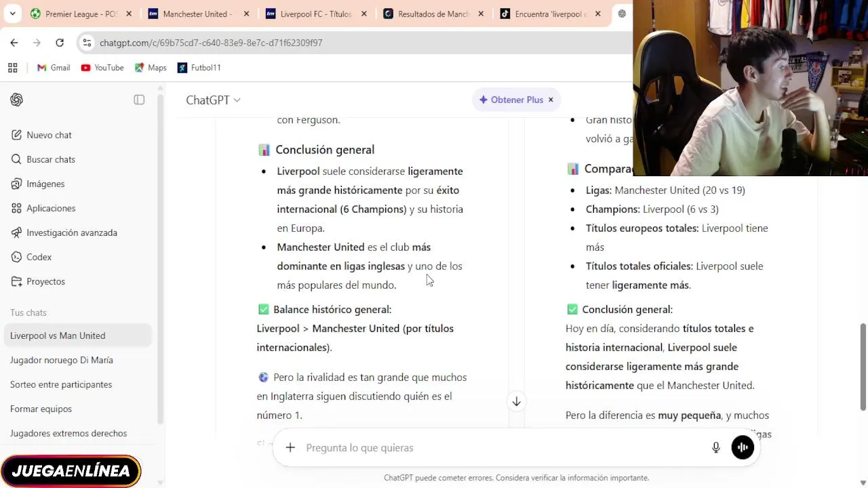868x488 pixels.
Task: Start dictation with the microphone icon
Action: [x=716, y=447]
